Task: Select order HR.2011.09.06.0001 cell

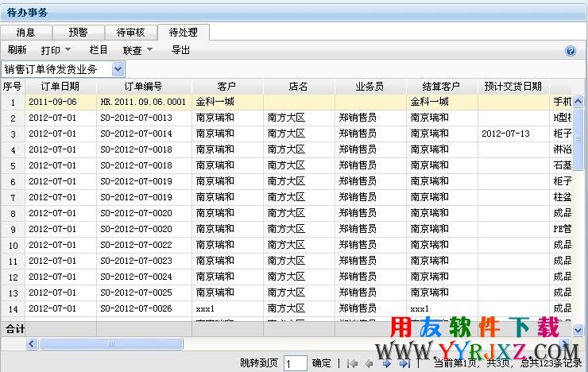Action: point(144,102)
